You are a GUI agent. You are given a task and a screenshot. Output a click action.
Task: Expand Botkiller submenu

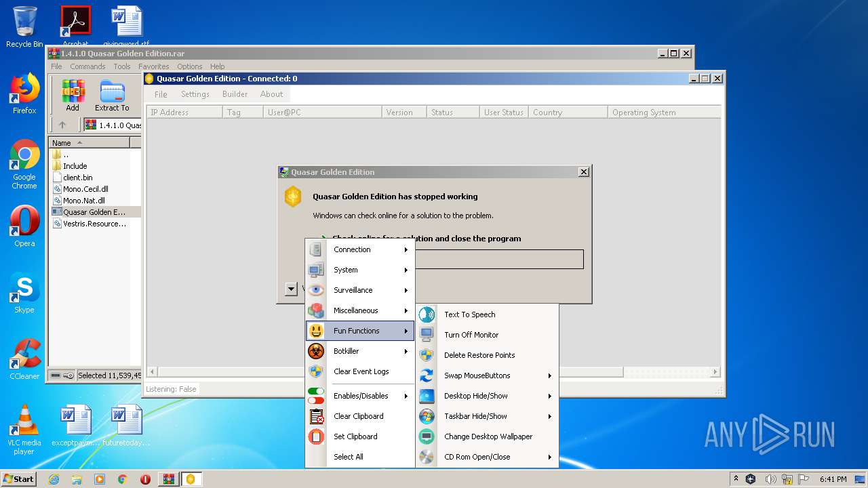[x=406, y=351]
